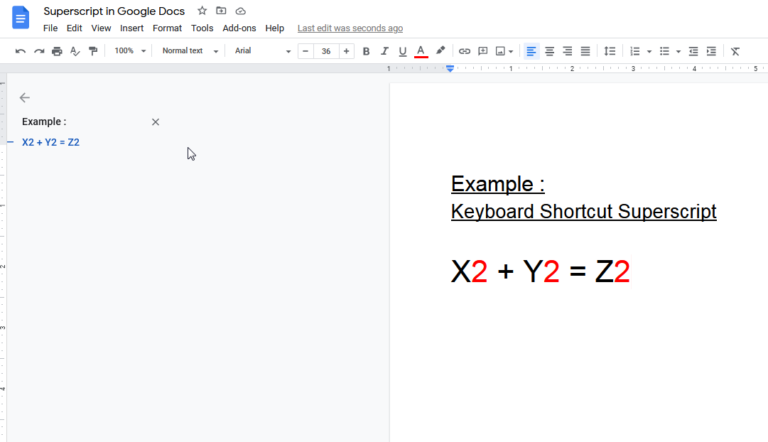
Task: Click the red 2 after Y
Action: point(552,271)
